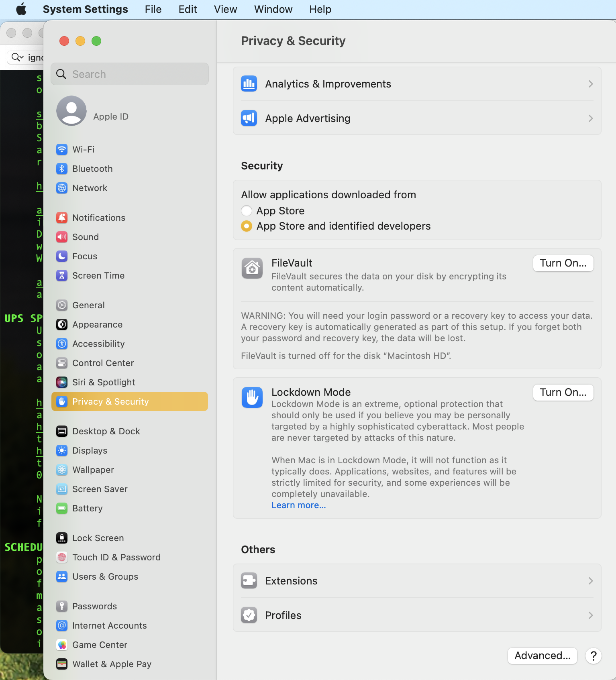Screen dimensions: 616x680
Task: Open the Apple ID account avatar
Action: 71,111
